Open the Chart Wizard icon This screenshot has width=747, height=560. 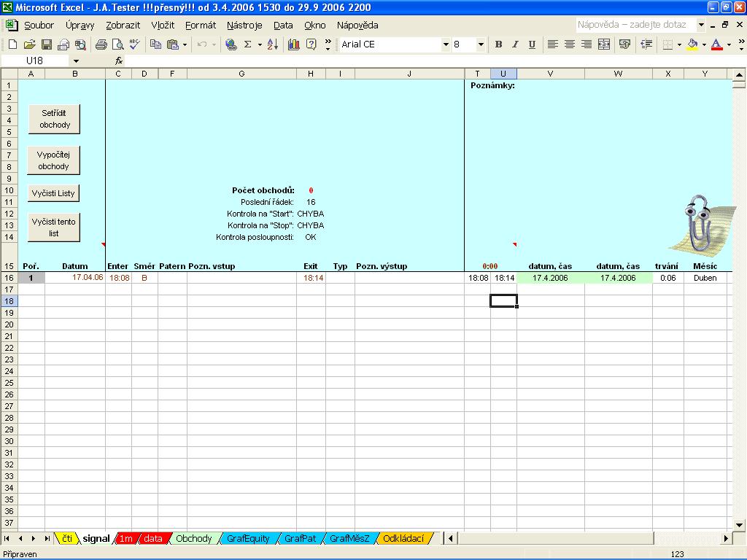[294, 44]
